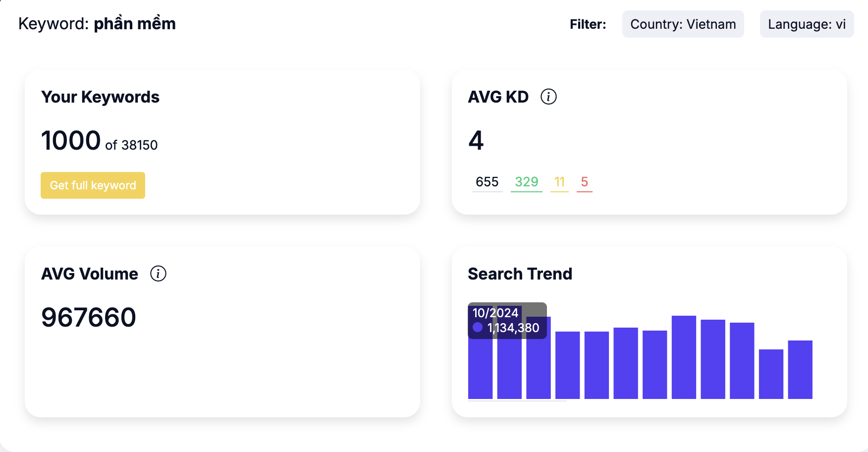868x452 pixels.
Task: Select the yellow 11 KD count
Action: coord(559,182)
